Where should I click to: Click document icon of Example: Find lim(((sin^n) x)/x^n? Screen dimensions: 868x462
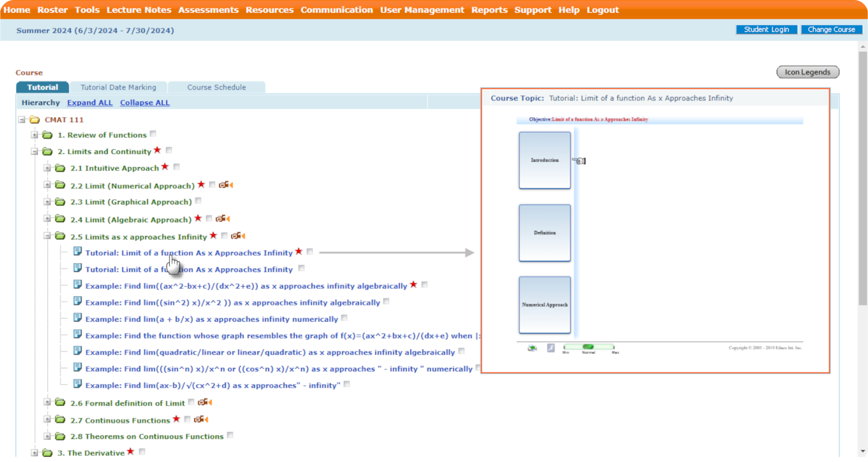point(78,367)
